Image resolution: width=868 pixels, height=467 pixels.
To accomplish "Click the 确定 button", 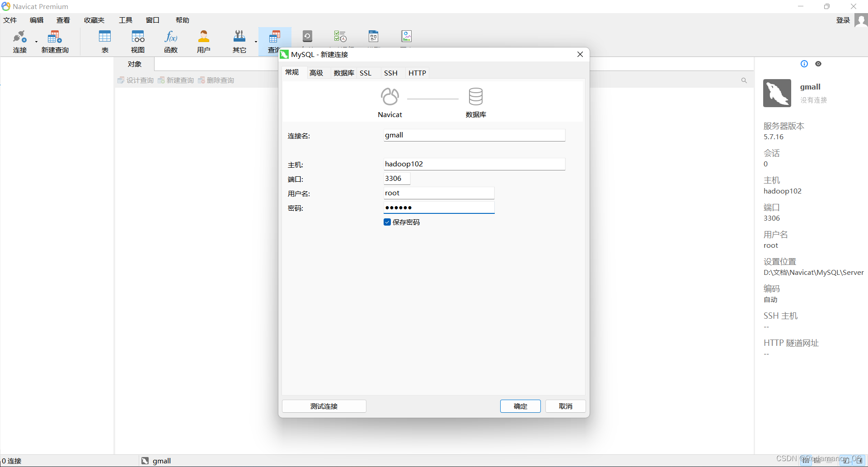I will click(x=521, y=406).
